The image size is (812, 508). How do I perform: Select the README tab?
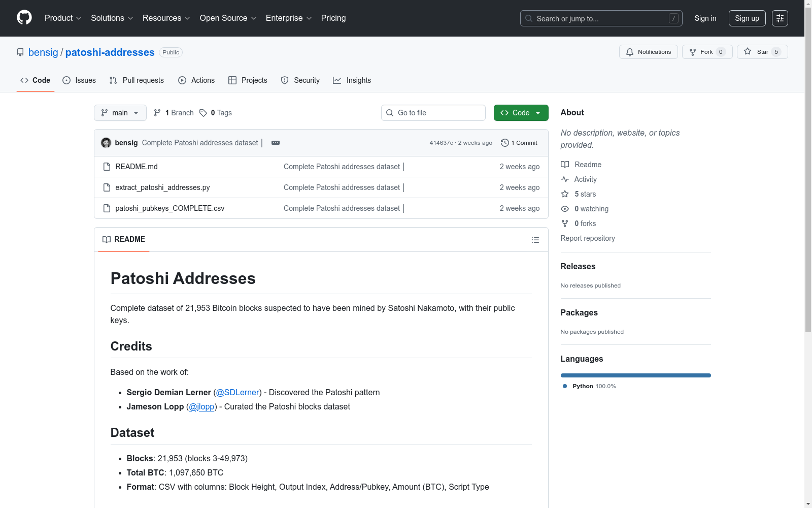click(x=124, y=239)
